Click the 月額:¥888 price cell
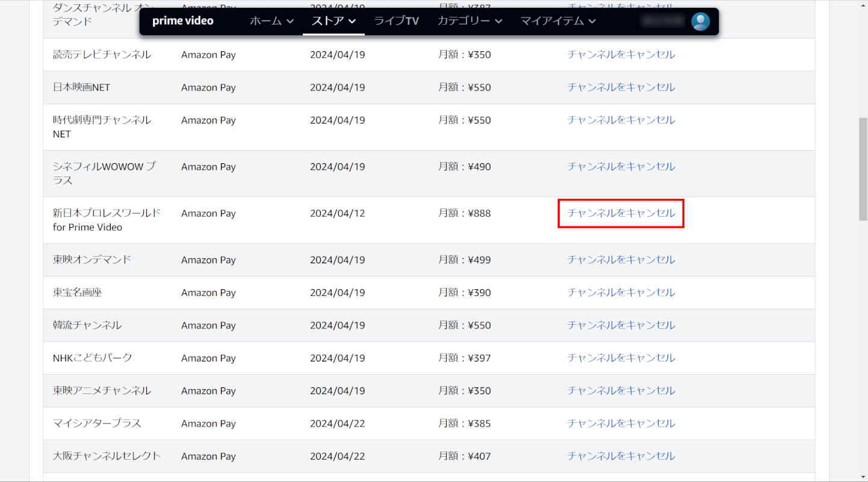The width and height of the screenshot is (868, 482). (x=465, y=213)
